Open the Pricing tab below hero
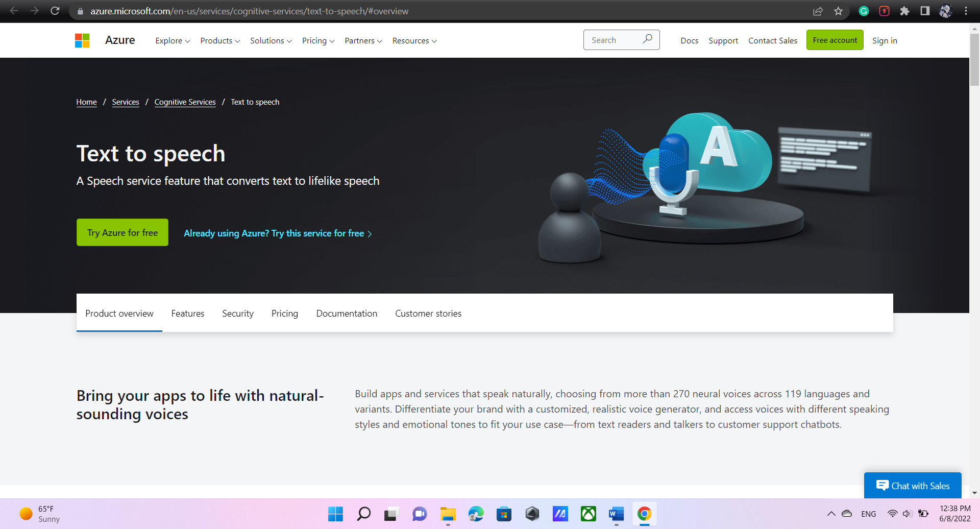980x529 pixels. (x=285, y=314)
